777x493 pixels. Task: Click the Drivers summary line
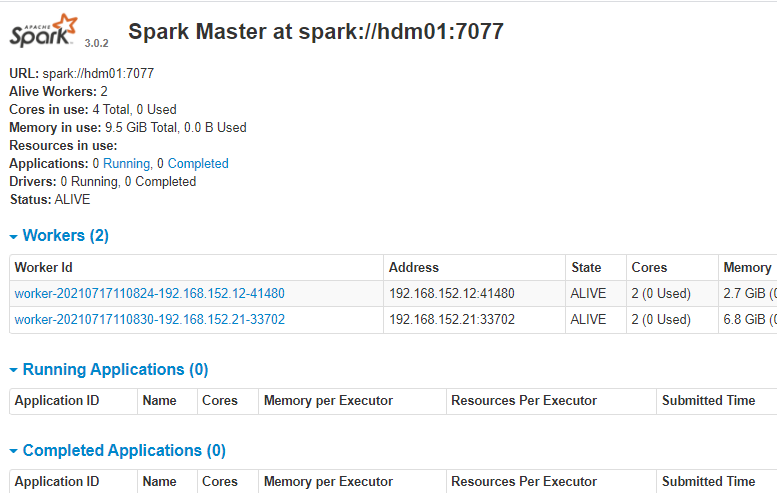[x=103, y=182]
